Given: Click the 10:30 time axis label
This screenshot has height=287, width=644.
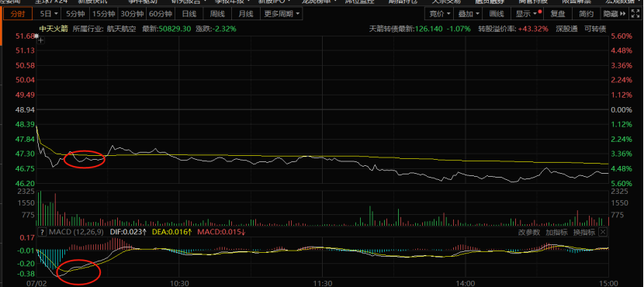Looking at the screenshot, I should [x=179, y=283].
